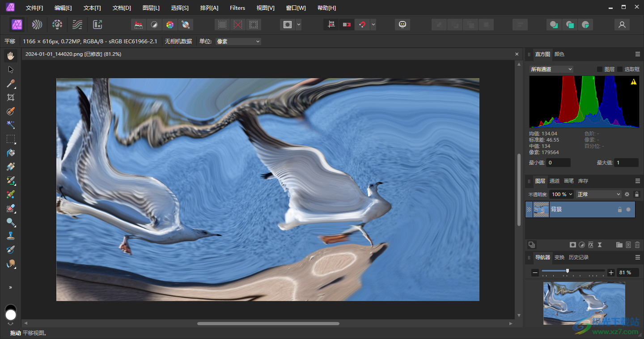The image size is (644, 339).
Task: Click the navigator zoom-out minus button
Action: (535, 272)
